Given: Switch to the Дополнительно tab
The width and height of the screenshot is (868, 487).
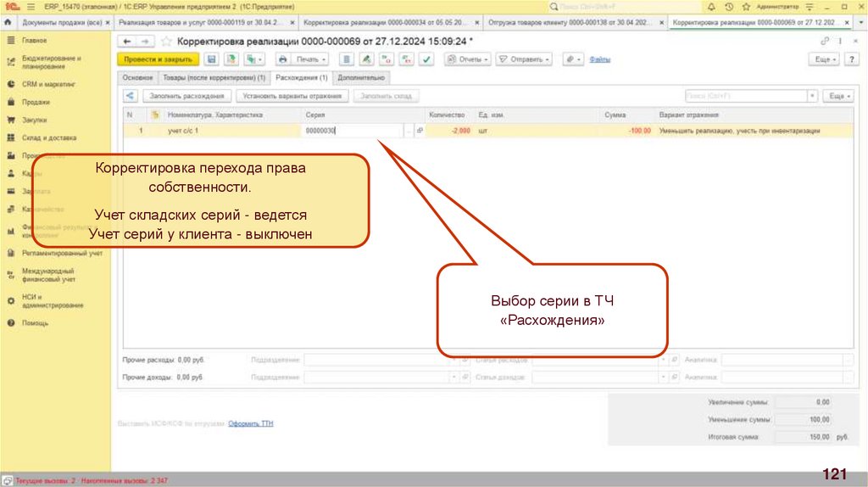Looking at the screenshot, I should pos(361,77).
